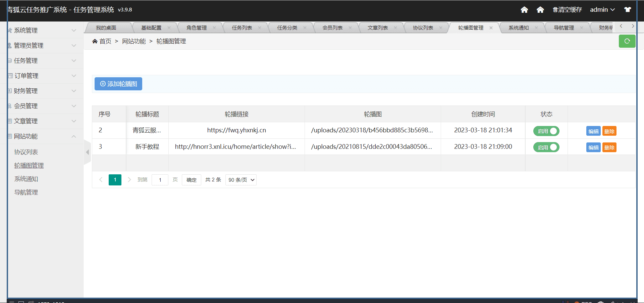Open the t-shirt theme switcher icon

(x=627, y=10)
